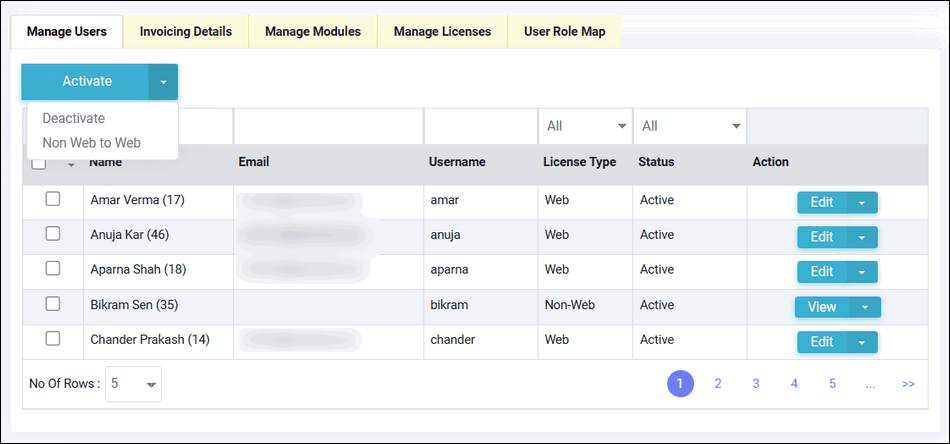Click the username cell 'aparna'

tap(449, 270)
